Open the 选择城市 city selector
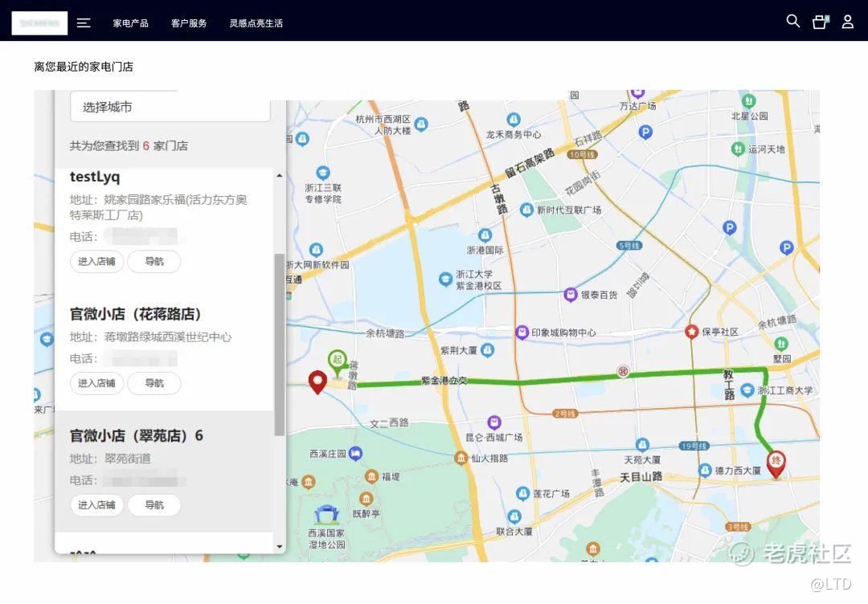 point(170,107)
